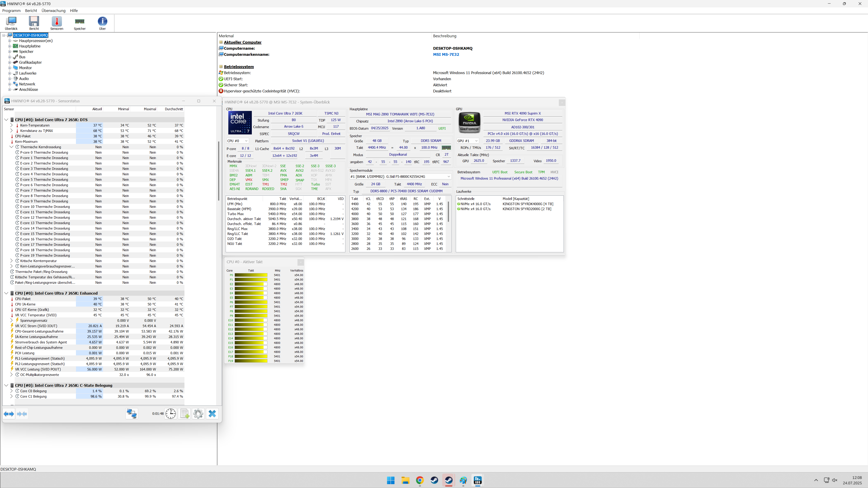Click the expand columns blue arrows button

pyautogui.click(x=9, y=414)
